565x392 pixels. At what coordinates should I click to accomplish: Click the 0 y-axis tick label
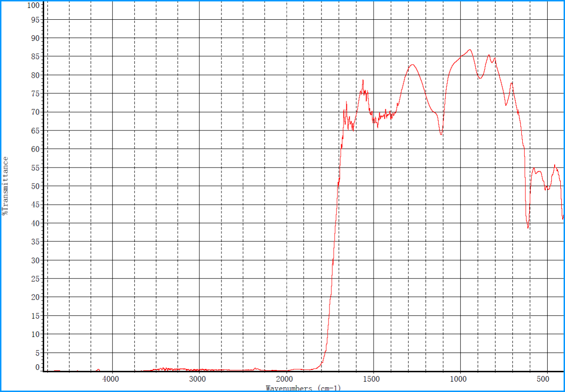click(x=37, y=368)
